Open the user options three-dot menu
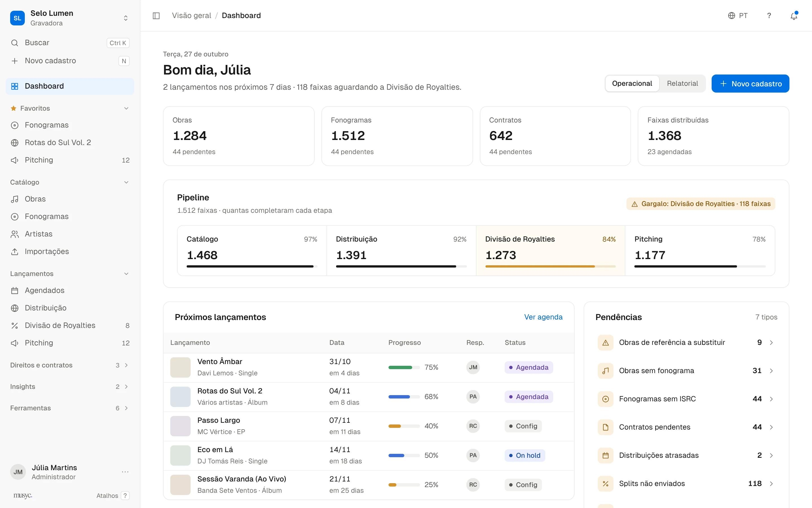Image resolution: width=812 pixels, height=508 pixels. click(125, 472)
